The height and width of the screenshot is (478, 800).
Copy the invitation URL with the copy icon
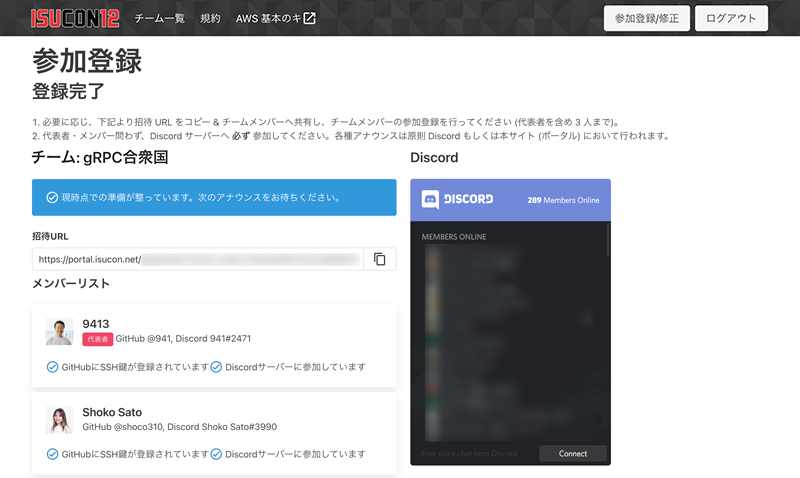(380, 259)
